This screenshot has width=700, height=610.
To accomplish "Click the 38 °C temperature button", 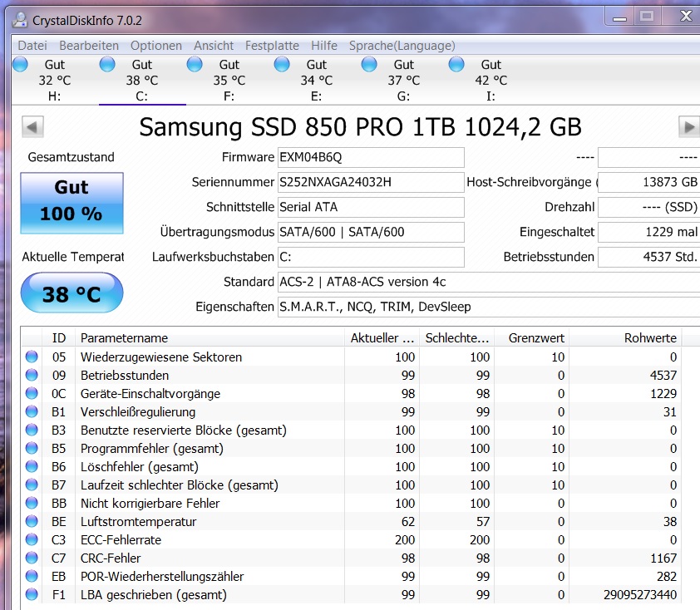I will (71, 293).
